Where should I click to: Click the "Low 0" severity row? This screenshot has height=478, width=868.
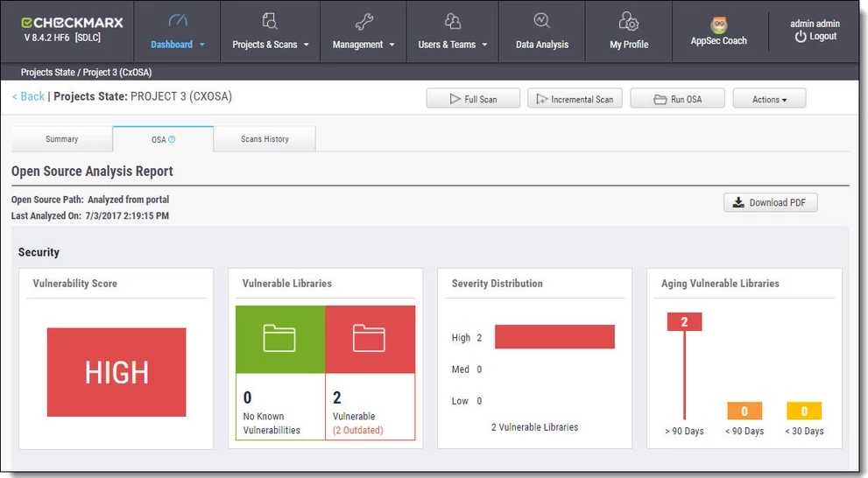(467, 401)
